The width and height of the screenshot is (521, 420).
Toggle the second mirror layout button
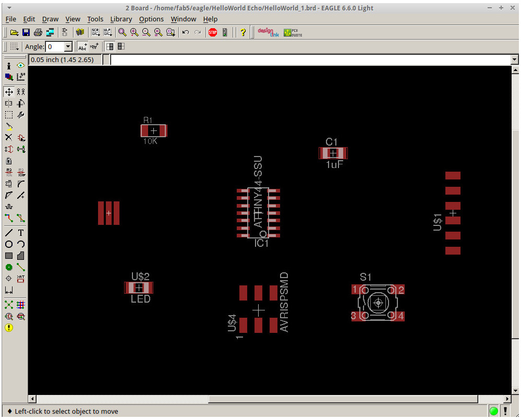coord(122,46)
